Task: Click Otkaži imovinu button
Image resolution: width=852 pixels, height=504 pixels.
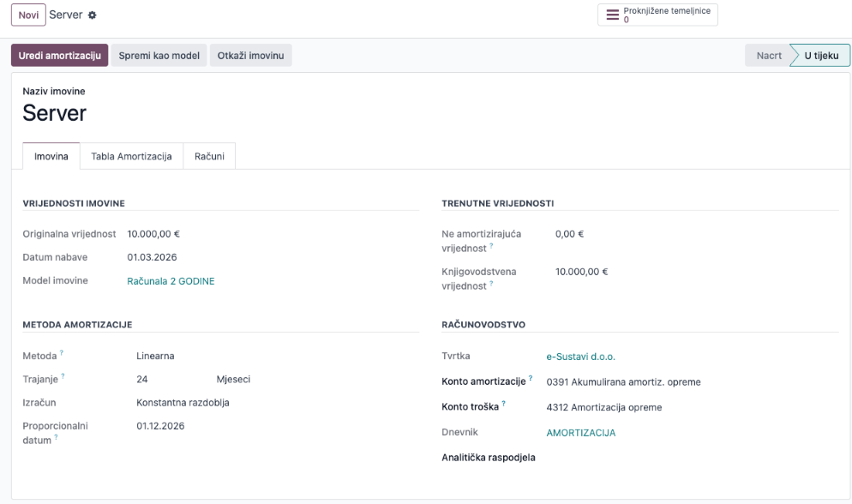Action: [x=250, y=56]
